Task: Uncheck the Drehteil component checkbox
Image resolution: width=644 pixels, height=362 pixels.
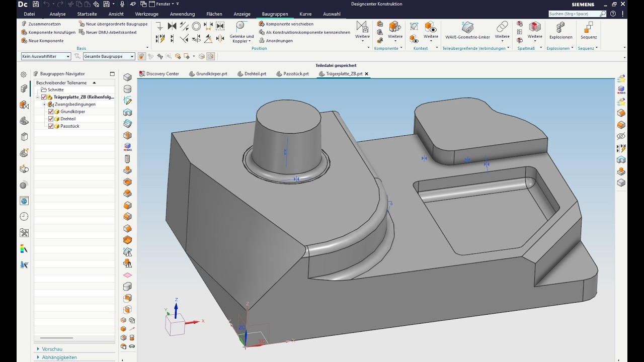Action: 51,119
